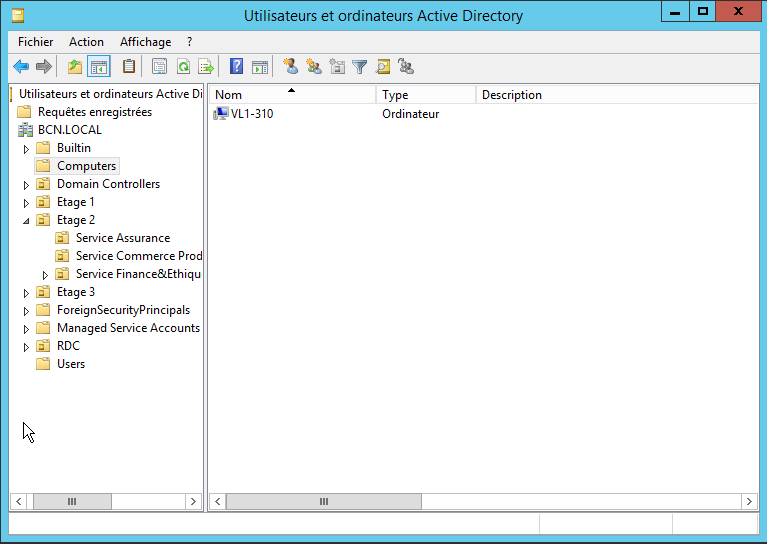
Task: Expand the Service Finance&Ethique node
Action: click(45, 274)
